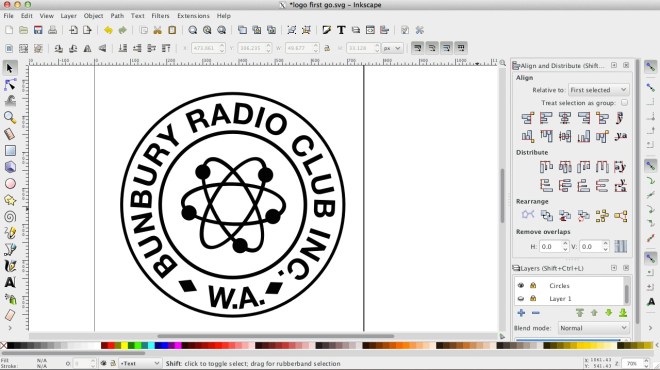Screen dimensions: 660x370
Task: Increase the V overlap spinner value
Action: pyautogui.click(x=605, y=243)
